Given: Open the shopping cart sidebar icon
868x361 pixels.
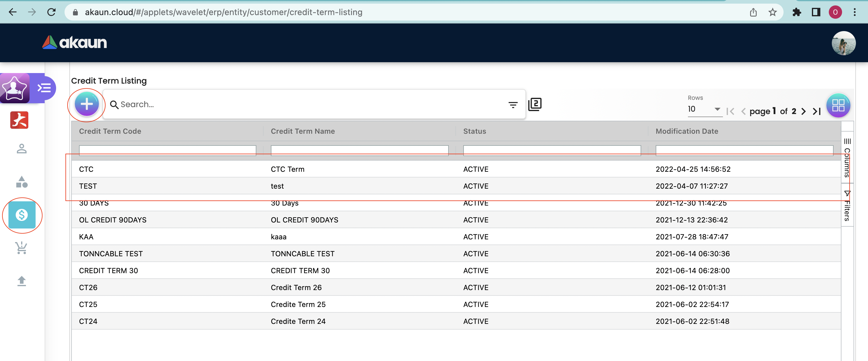Looking at the screenshot, I should click(22, 248).
